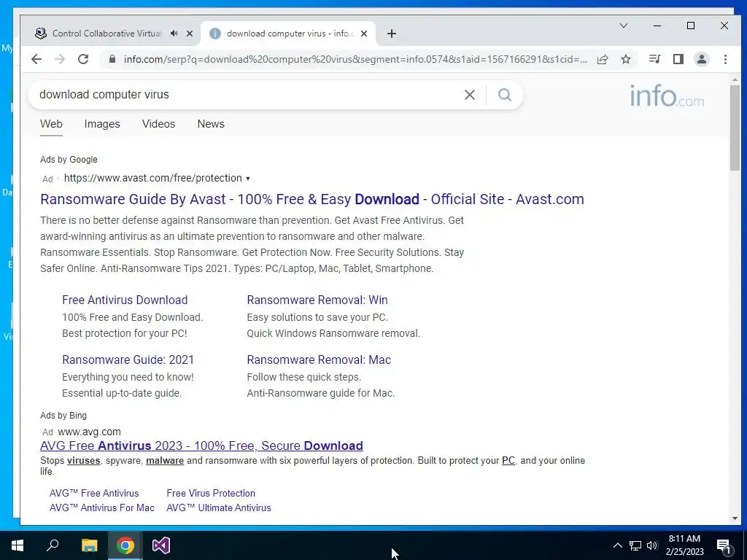Open the notification center icon
This screenshot has height=560, width=747.
pyautogui.click(x=724, y=545)
